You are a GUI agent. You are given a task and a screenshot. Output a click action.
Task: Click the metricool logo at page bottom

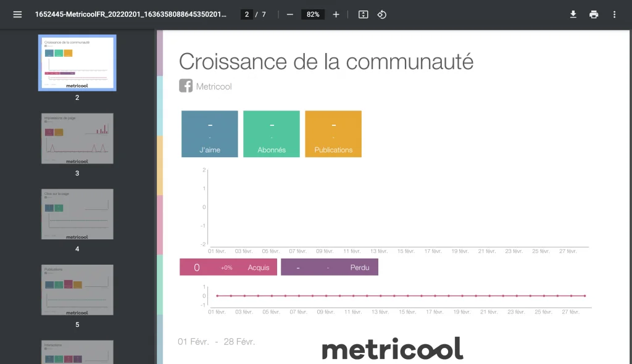(x=393, y=349)
